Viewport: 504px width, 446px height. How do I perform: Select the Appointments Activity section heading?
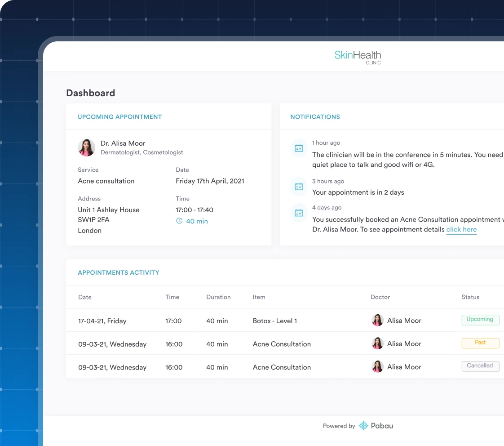(x=119, y=272)
